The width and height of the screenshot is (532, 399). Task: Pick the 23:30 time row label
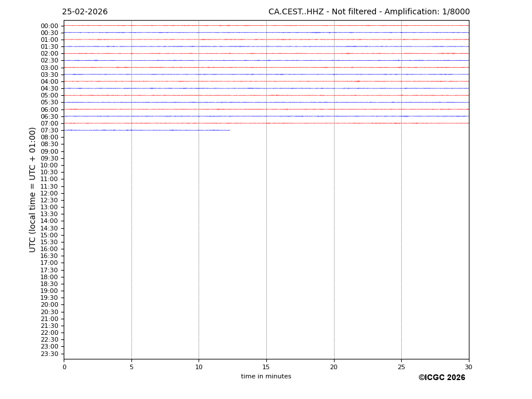point(49,354)
